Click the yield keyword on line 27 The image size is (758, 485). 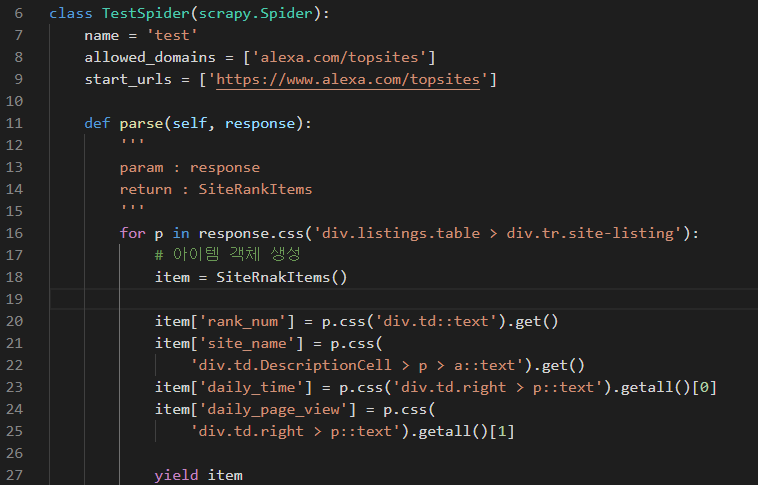pos(176,475)
